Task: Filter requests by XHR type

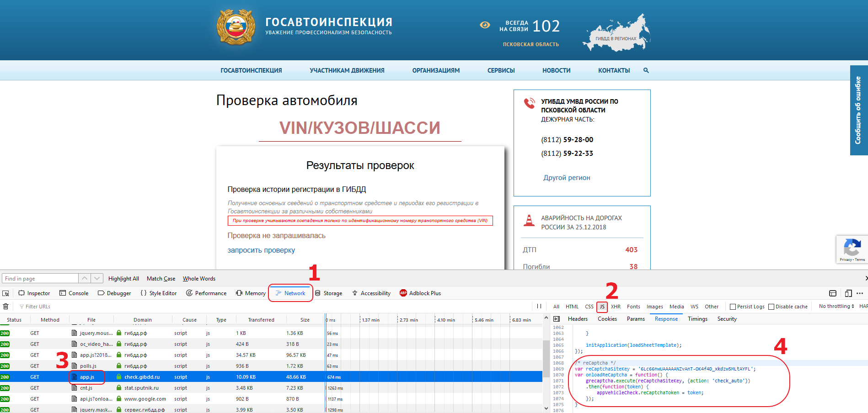Action: point(616,307)
